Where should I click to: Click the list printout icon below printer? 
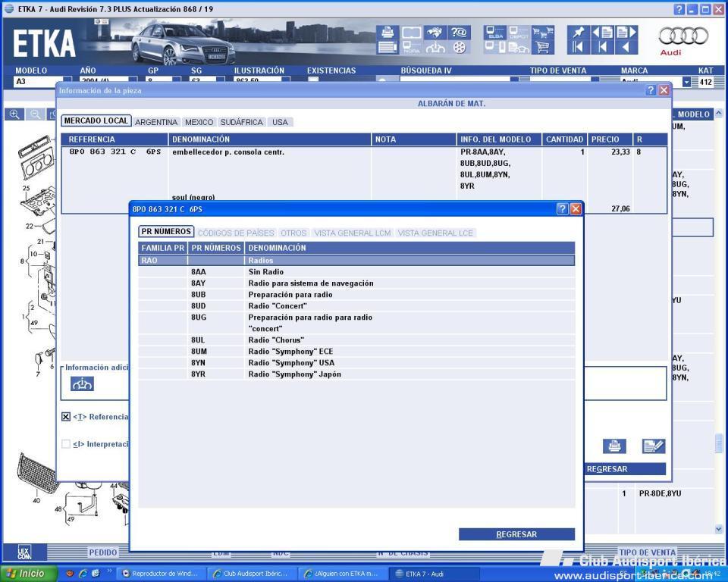[x=388, y=47]
